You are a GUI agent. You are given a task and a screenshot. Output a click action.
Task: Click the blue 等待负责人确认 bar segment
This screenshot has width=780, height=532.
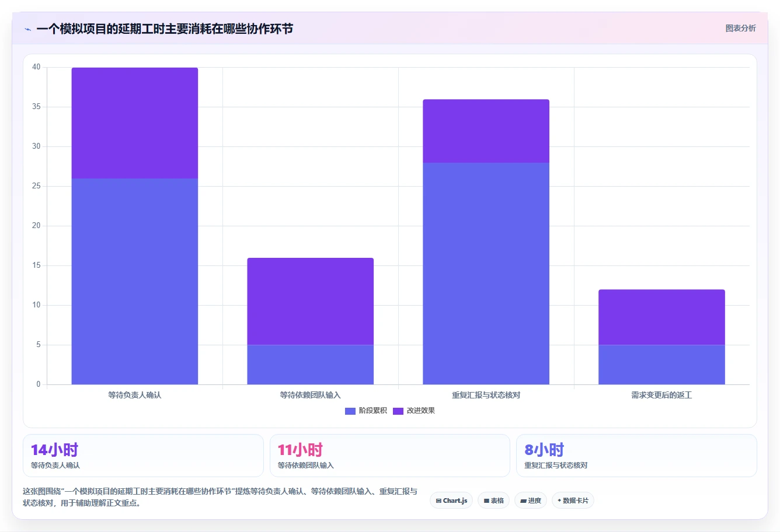tap(135, 282)
